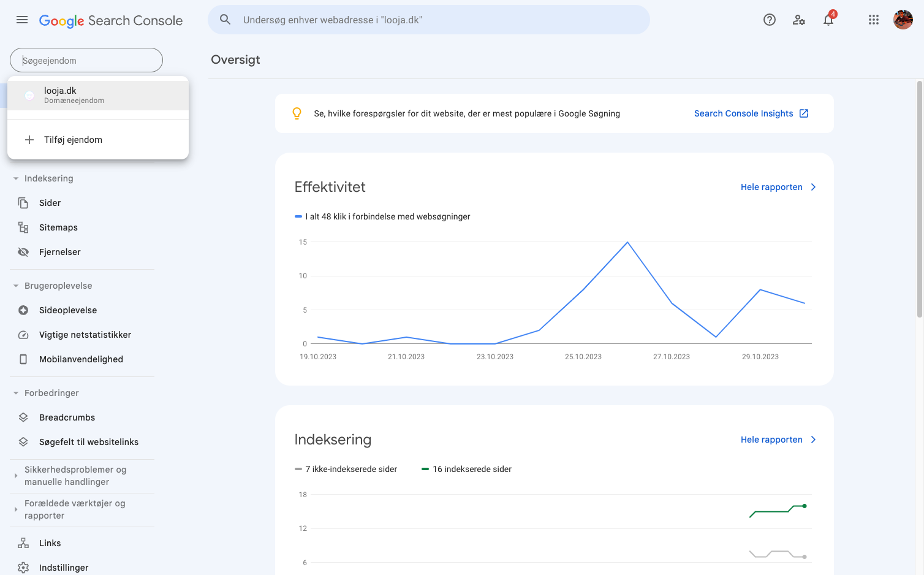Open Mobilanvendelighed in the sidebar
Viewport: 924px width, 575px height.
point(81,359)
